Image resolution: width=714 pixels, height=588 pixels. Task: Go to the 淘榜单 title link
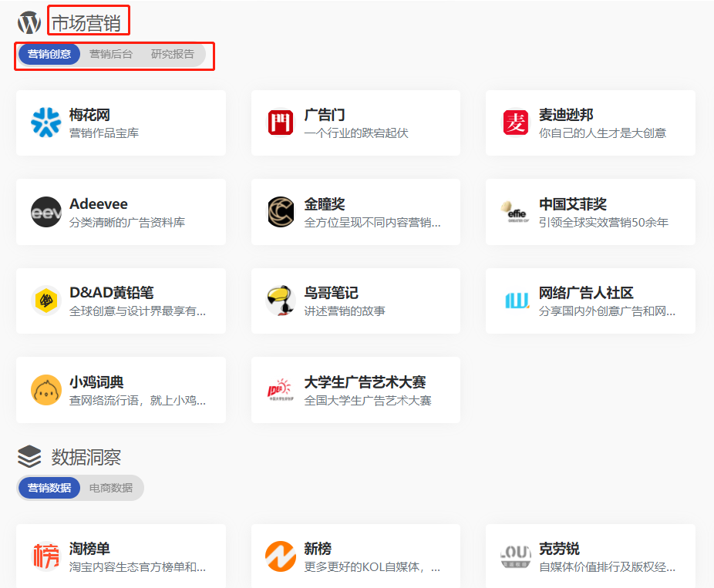coord(89,549)
